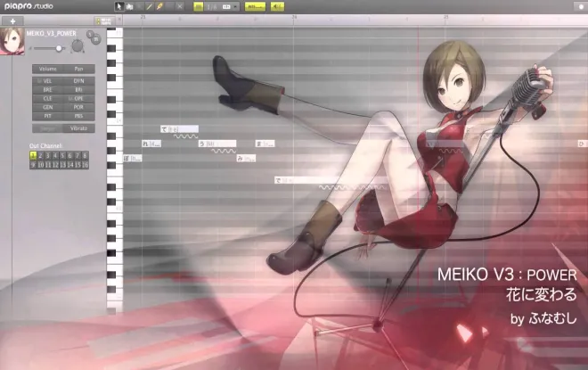
Task: Select the yellow pen tool
Action: pyautogui.click(x=159, y=7)
